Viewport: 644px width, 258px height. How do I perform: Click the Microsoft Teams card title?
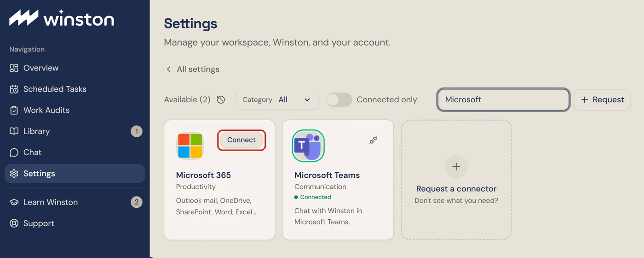pos(327,175)
